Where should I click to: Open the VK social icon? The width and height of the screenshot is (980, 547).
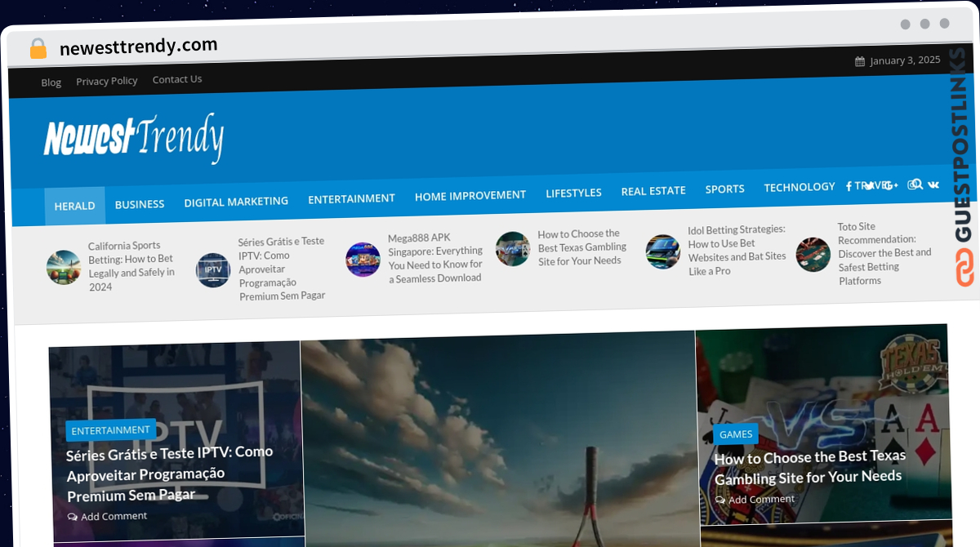tap(933, 185)
